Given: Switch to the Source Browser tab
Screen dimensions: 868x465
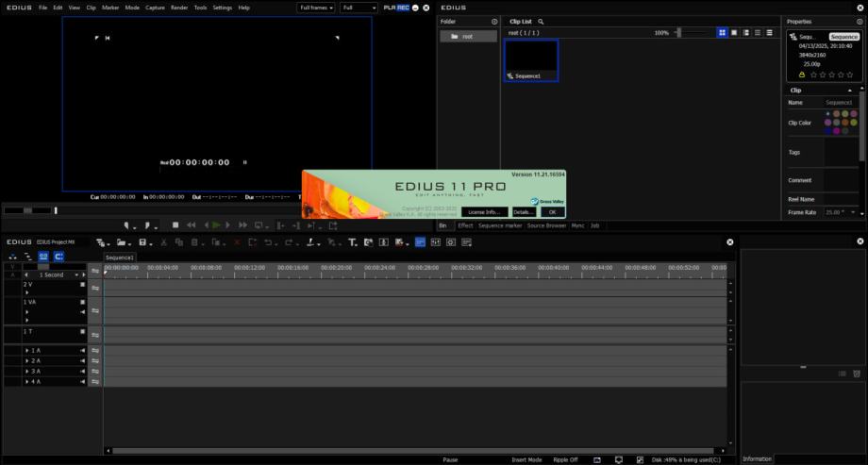Looking at the screenshot, I should (x=546, y=225).
